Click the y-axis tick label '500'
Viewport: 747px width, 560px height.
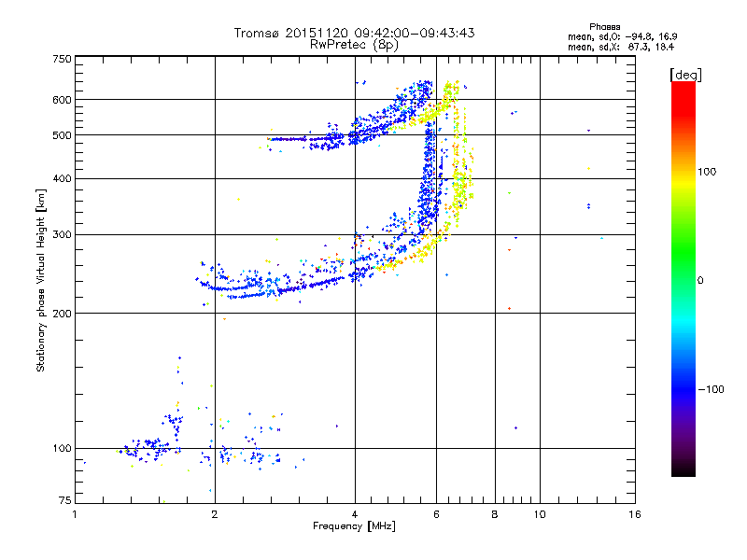(62, 135)
